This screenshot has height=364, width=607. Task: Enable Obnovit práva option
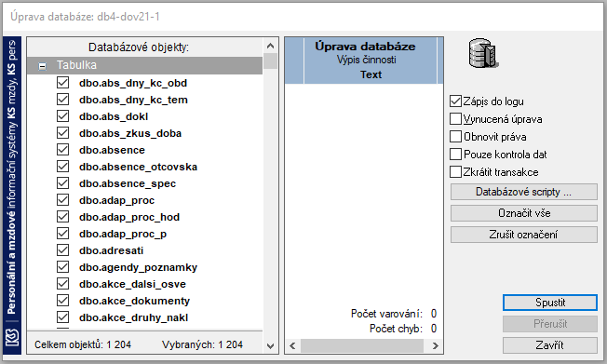tap(455, 137)
